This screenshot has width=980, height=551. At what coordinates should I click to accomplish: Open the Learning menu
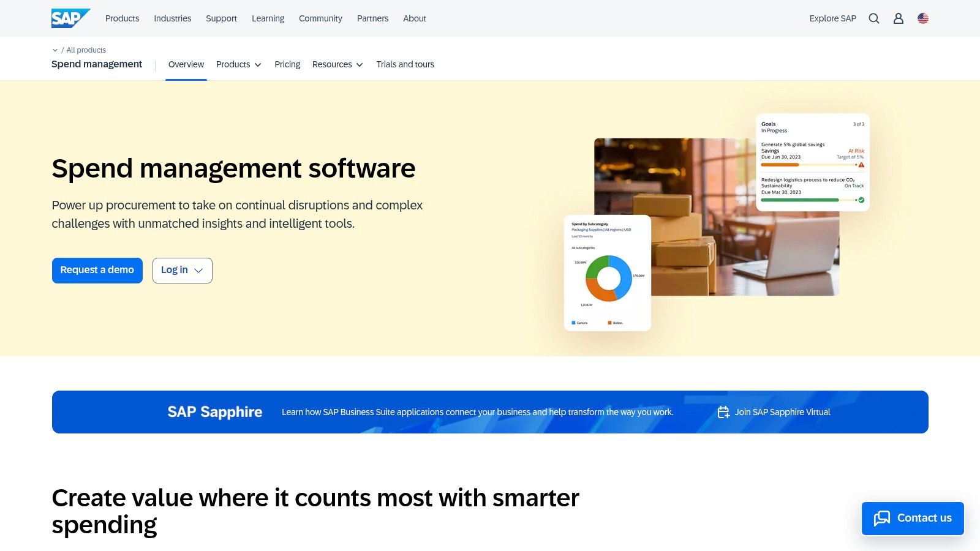[268, 18]
